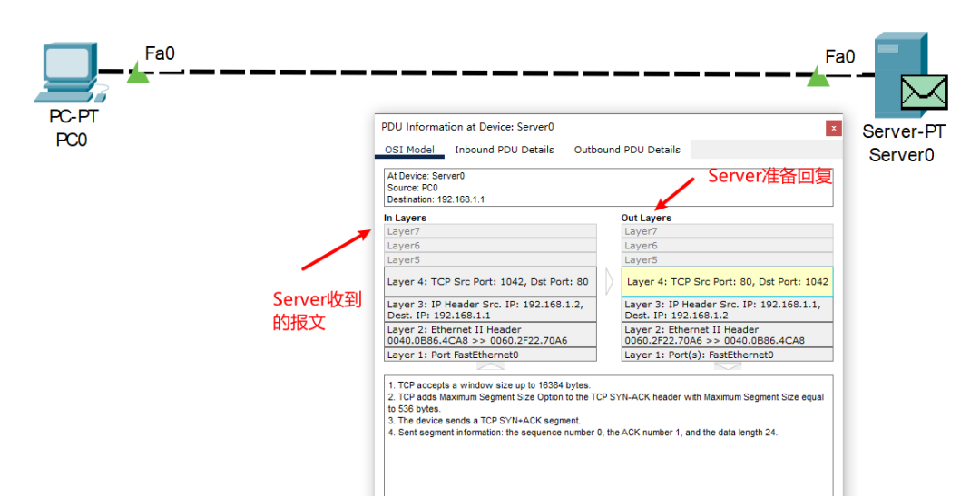The width and height of the screenshot is (980, 496).
Task: Select In Layers Layer 4 TCP Src Port 1042
Action: [490, 282]
